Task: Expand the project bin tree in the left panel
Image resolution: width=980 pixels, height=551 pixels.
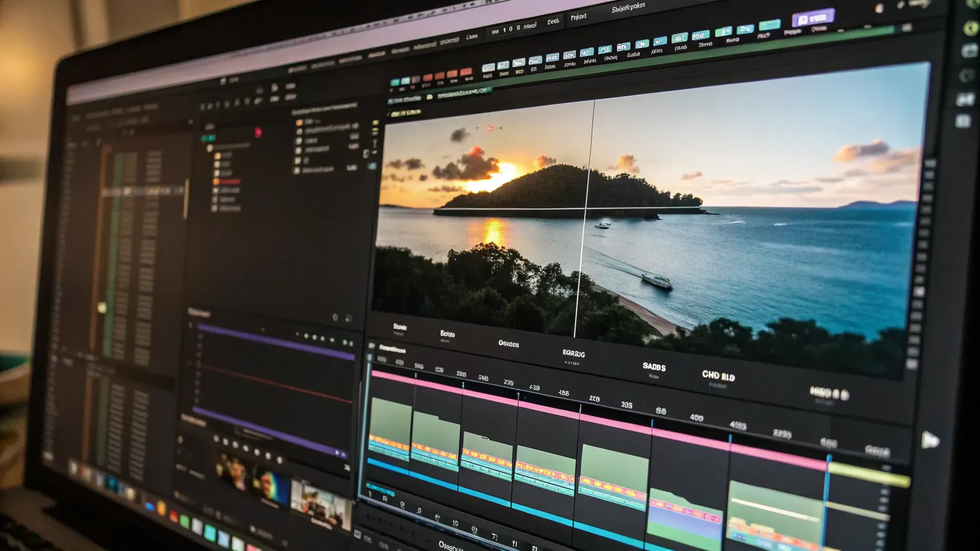Action: point(211,149)
